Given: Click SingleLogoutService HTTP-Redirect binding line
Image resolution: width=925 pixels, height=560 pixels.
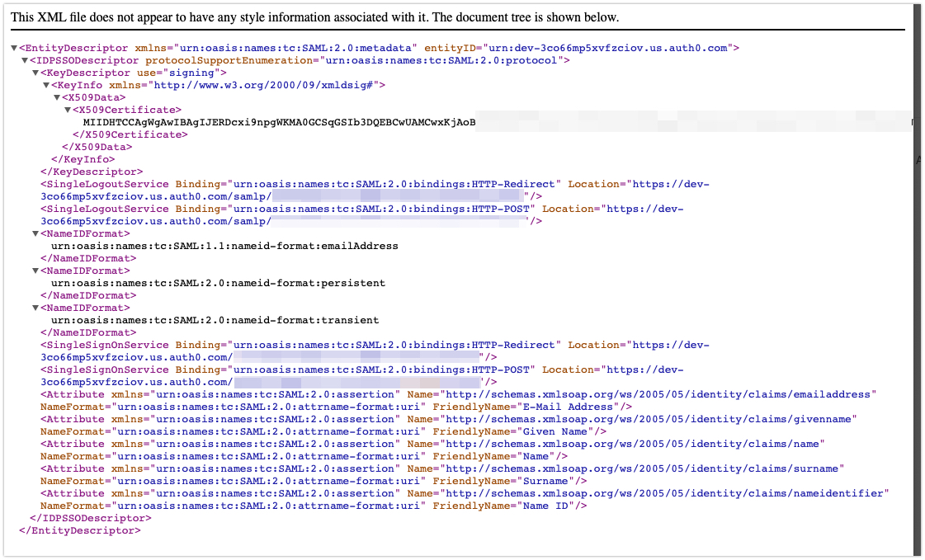Looking at the screenshot, I should [x=375, y=185].
